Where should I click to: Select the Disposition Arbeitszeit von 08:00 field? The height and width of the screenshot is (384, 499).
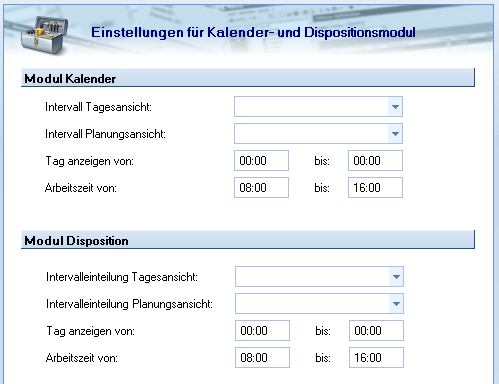(x=262, y=358)
